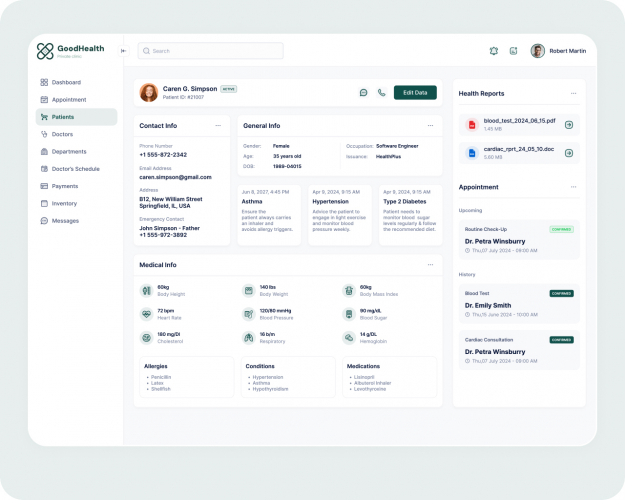Screen dimensions: 625x500
Task: Click the Allergies card heading
Action: (155, 366)
